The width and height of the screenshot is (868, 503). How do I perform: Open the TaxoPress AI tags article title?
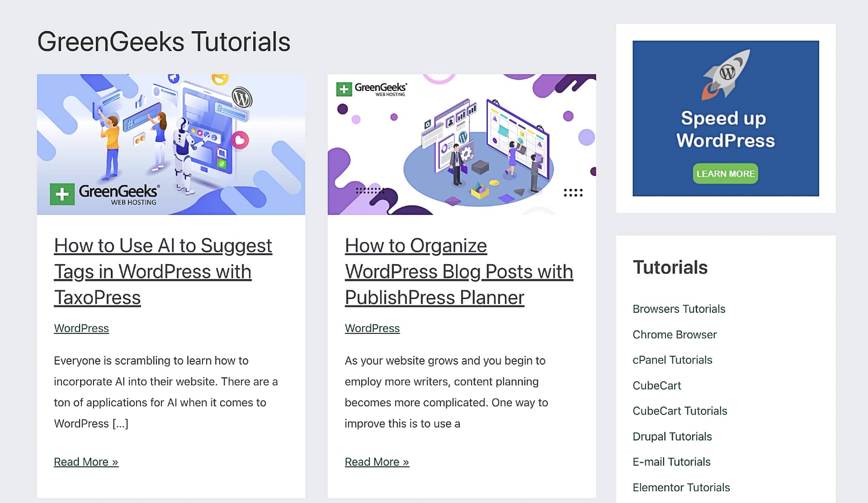(163, 271)
